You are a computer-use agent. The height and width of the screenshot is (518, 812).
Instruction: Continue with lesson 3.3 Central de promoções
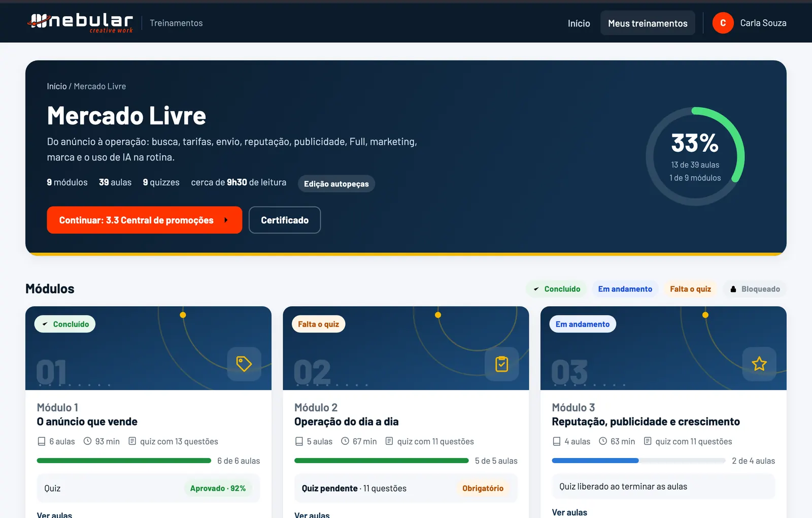pos(145,220)
